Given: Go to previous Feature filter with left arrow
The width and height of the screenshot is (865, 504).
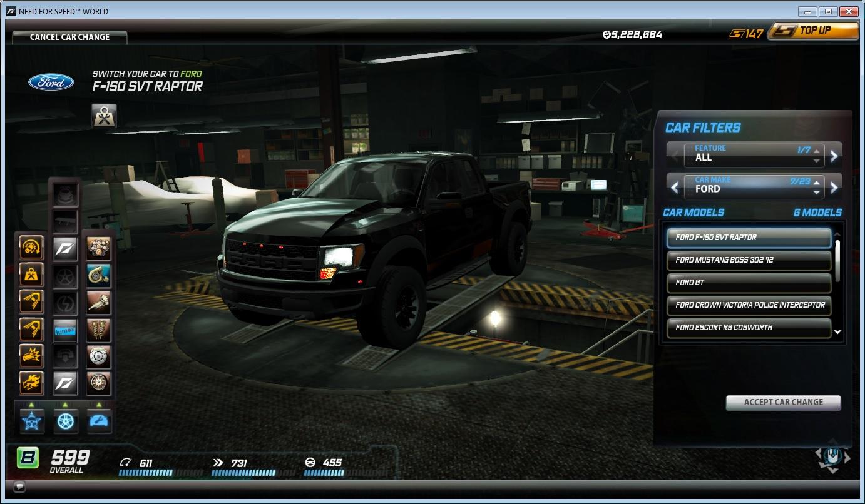Looking at the screenshot, I should point(675,156).
